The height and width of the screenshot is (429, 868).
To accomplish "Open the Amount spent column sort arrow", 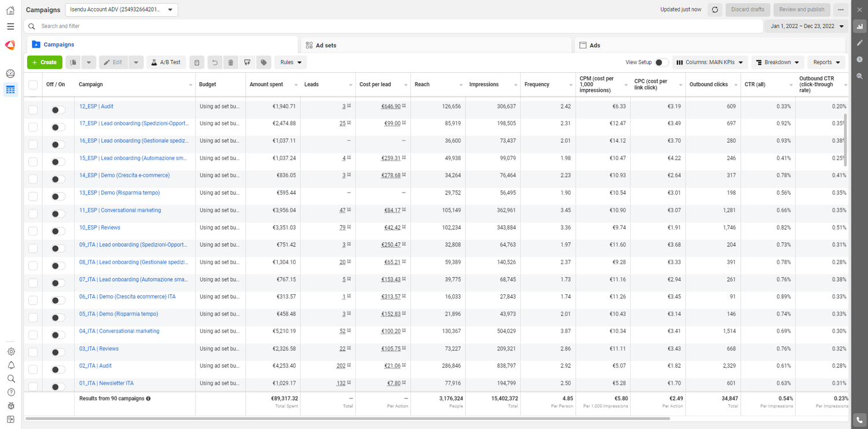I will click(295, 85).
